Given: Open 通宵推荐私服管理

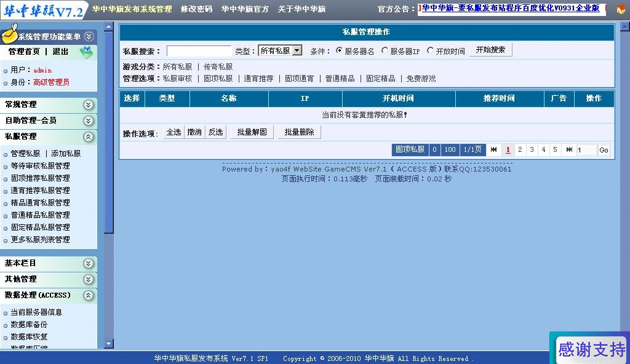Looking at the screenshot, I should [x=40, y=191].
